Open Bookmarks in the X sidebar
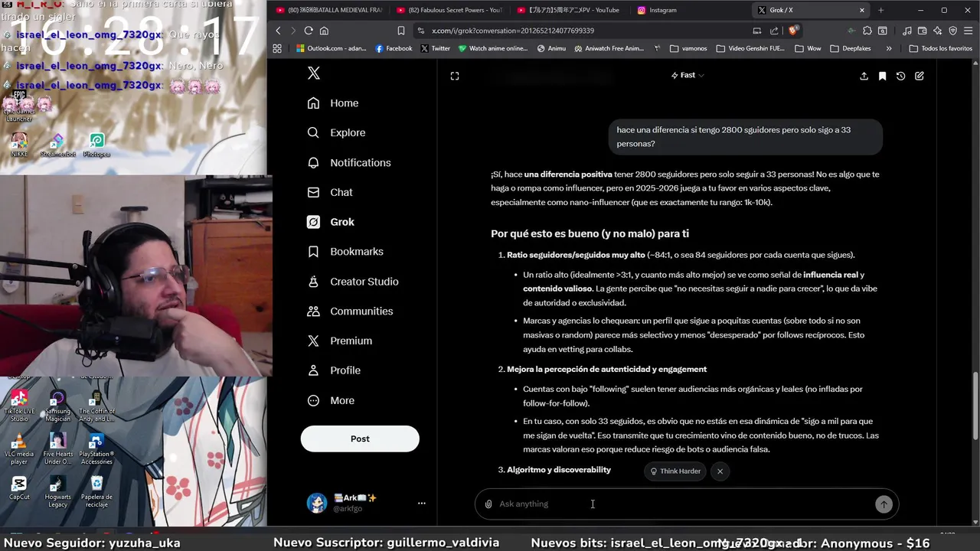The image size is (980, 551). (345, 252)
